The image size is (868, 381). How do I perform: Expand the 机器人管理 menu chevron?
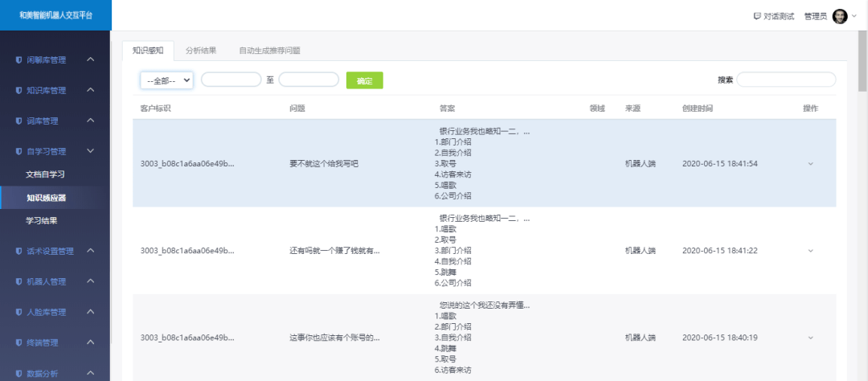[x=91, y=281]
